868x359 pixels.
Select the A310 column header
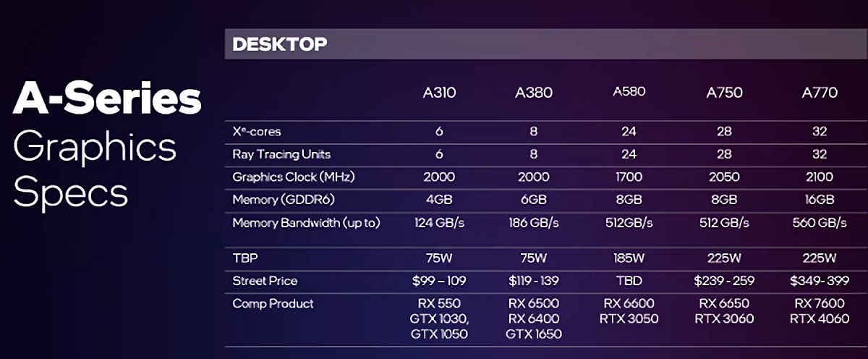point(439,93)
